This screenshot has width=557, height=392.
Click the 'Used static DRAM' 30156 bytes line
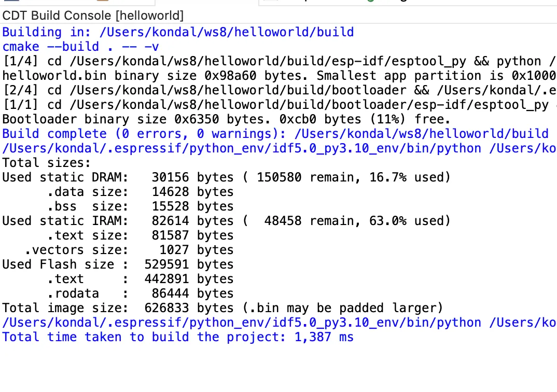[x=226, y=177]
